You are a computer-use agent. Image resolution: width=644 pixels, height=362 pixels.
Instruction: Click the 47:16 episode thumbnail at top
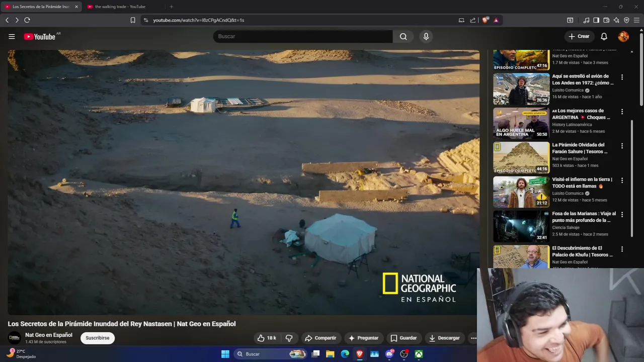coord(521,59)
